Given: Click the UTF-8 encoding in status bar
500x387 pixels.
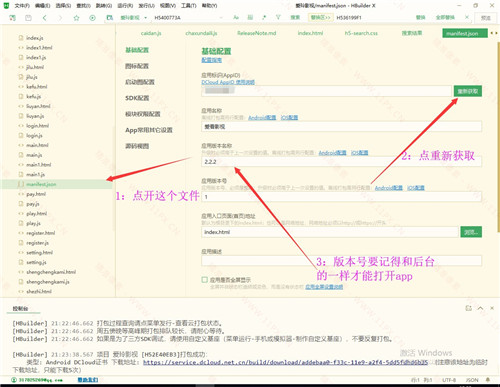Looking at the screenshot, I should tap(449, 380).
